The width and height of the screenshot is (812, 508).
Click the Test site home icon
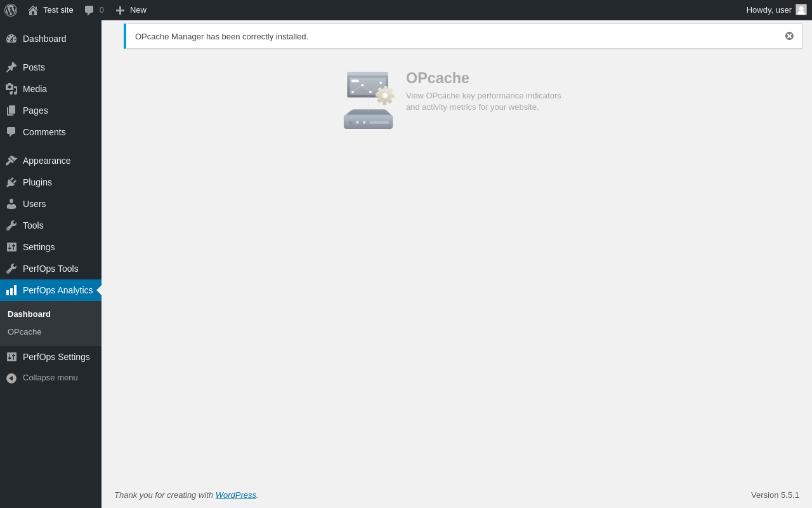pyautogui.click(x=33, y=10)
